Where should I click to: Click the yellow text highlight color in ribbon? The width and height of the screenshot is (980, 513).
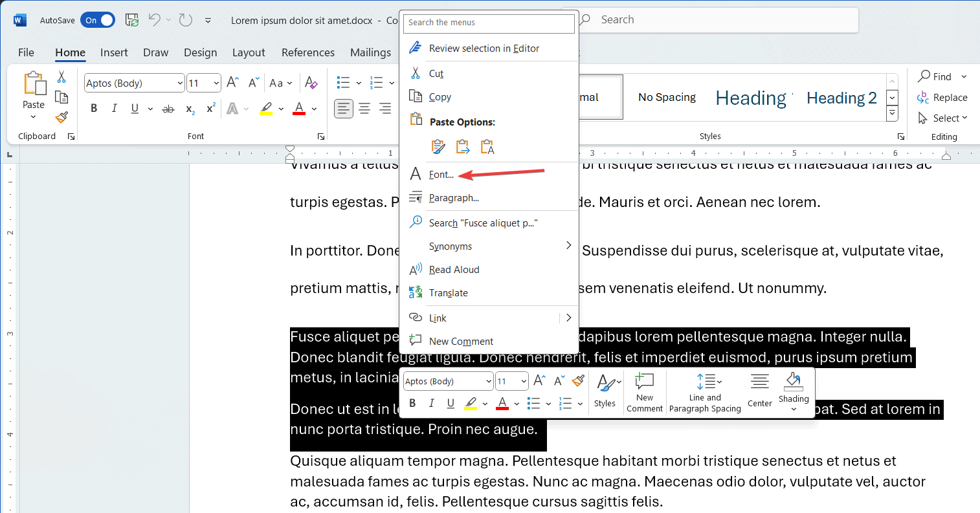tap(266, 109)
